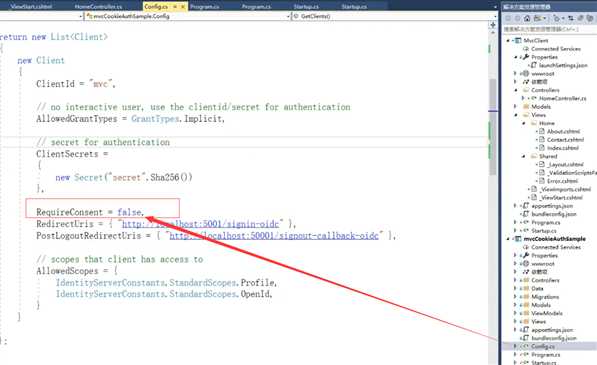Viewport: 597px width, 365px height.
Task: Select the mvcCookieAuthSample project node
Action: 554,239
